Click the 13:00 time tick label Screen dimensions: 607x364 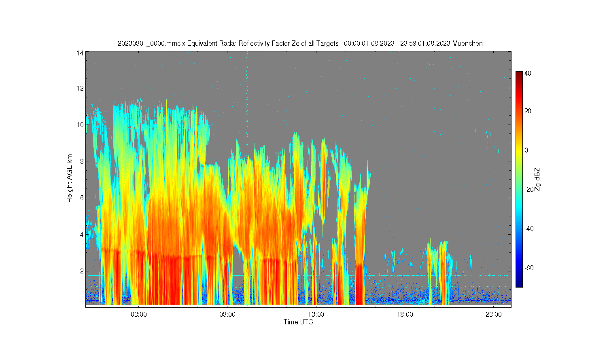(316, 314)
